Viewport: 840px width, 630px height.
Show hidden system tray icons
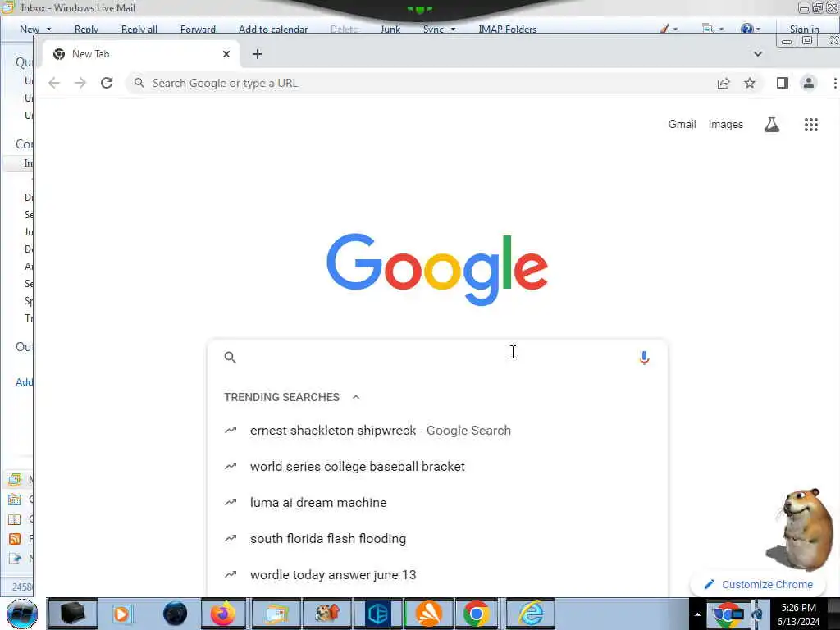pyautogui.click(x=697, y=614)
